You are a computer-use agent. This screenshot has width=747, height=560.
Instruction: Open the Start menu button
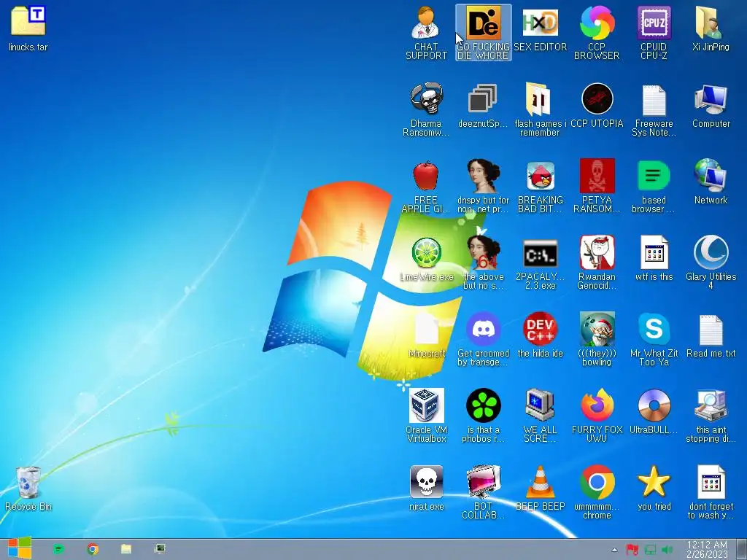tap(19, 548)
